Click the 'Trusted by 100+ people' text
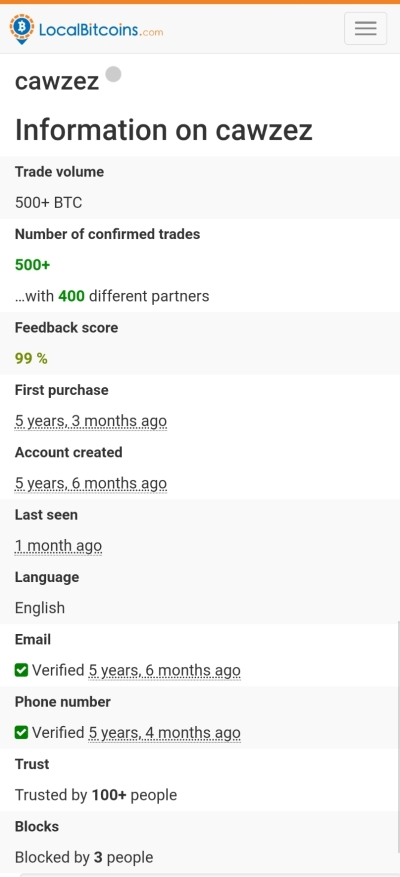Image resolution: width=400 pixels, height=877 pixels. pos(96,795)
